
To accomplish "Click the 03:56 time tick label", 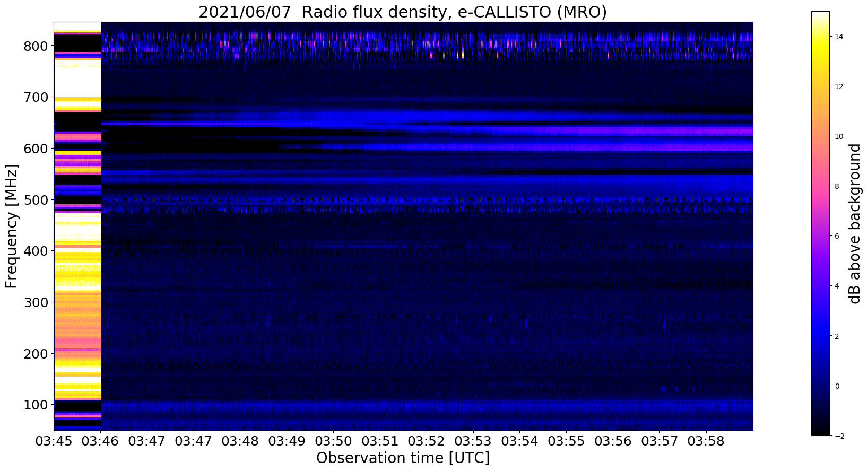I will coord(613,441).
